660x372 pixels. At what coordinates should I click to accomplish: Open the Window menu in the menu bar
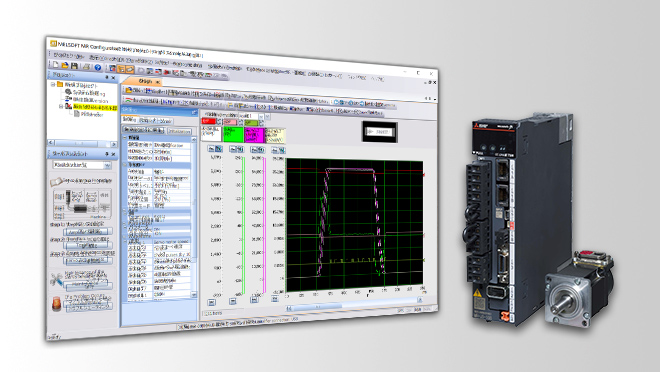(x=357, y=77)
